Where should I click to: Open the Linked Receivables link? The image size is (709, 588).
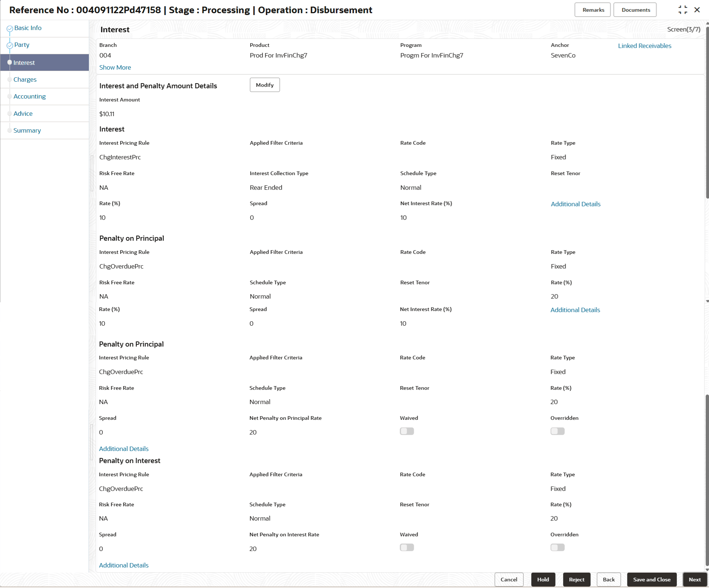coord(644,46)
